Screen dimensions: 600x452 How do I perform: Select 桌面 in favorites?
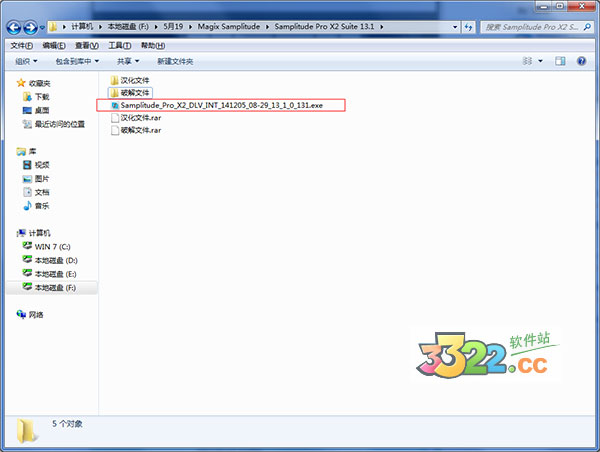[x=42, y=110]
